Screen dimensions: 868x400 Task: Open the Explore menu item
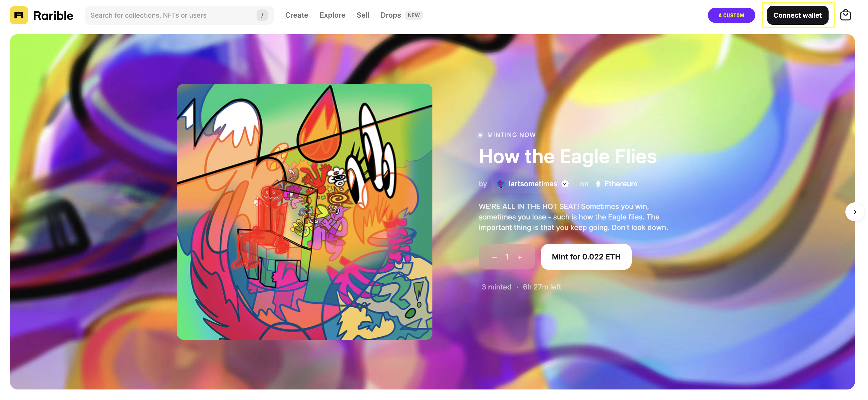tap(332, 15)
